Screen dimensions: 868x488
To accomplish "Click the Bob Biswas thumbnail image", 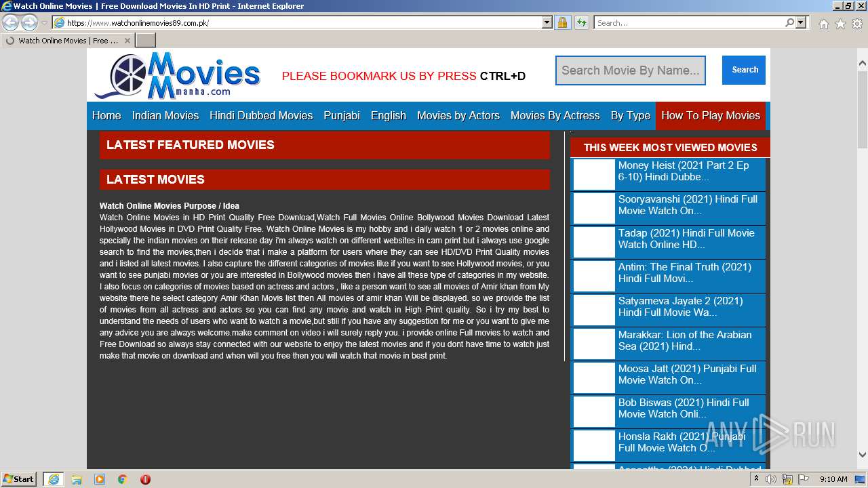I will [594, 411].
